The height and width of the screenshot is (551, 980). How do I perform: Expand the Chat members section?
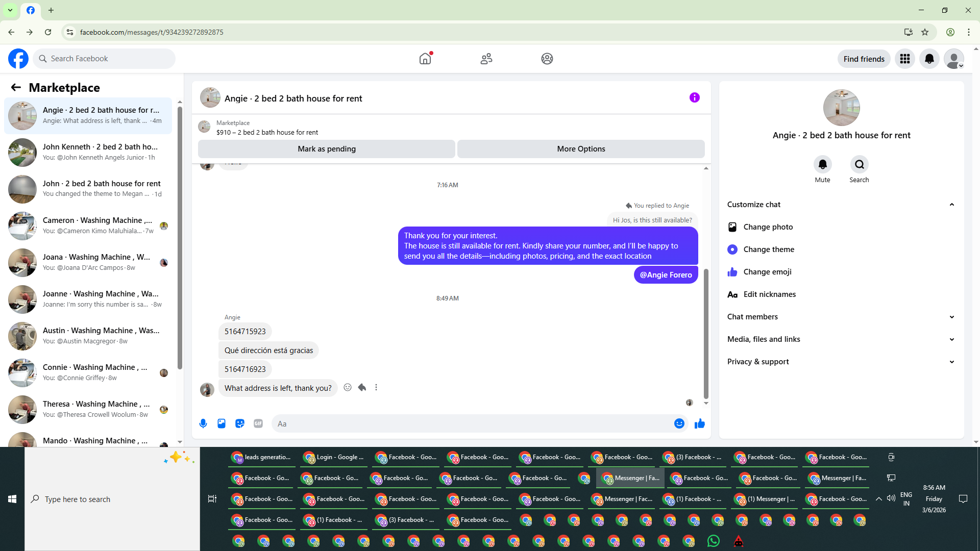[951, 317]
